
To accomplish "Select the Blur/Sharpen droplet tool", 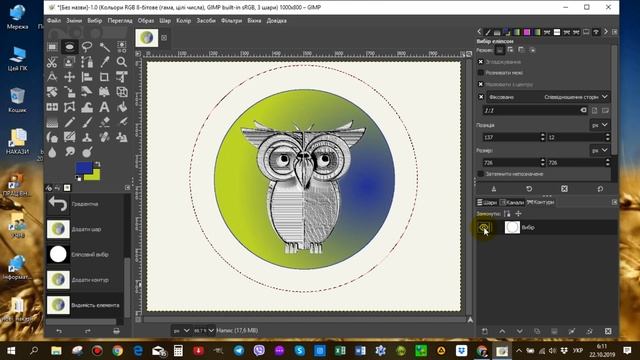I will [x=52, y=153].
